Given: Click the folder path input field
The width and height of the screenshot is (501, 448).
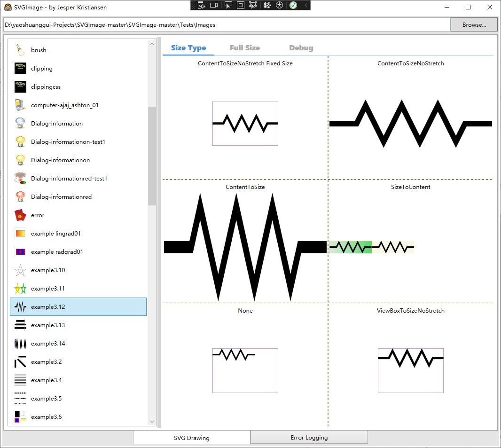Looking at the screenshot, I should (227, 24).
